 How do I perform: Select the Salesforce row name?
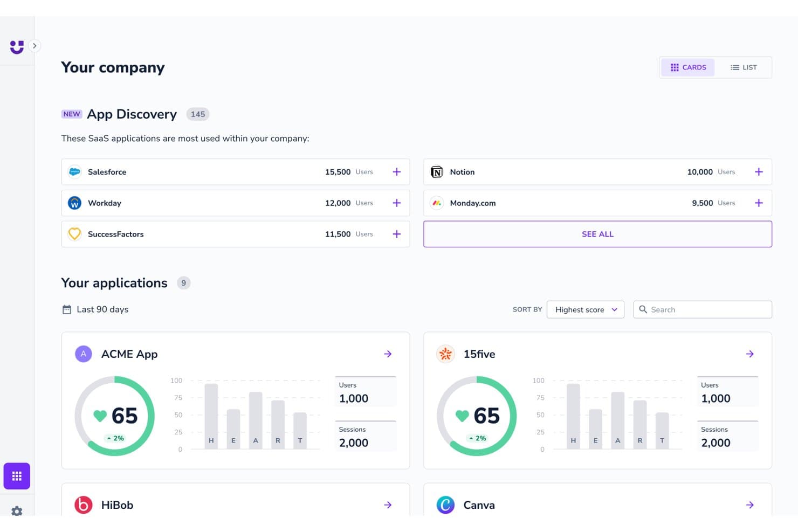click(x=107, y=172)
